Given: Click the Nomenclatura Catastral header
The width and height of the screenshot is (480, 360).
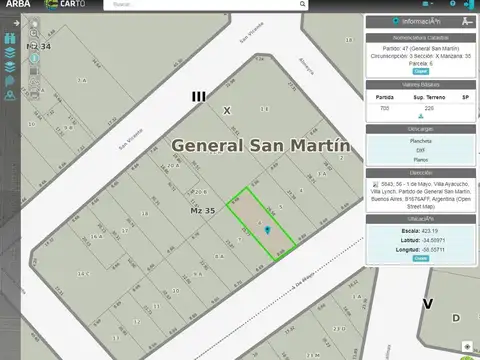Looking at the screenshot, I should [x=421, y=38].
